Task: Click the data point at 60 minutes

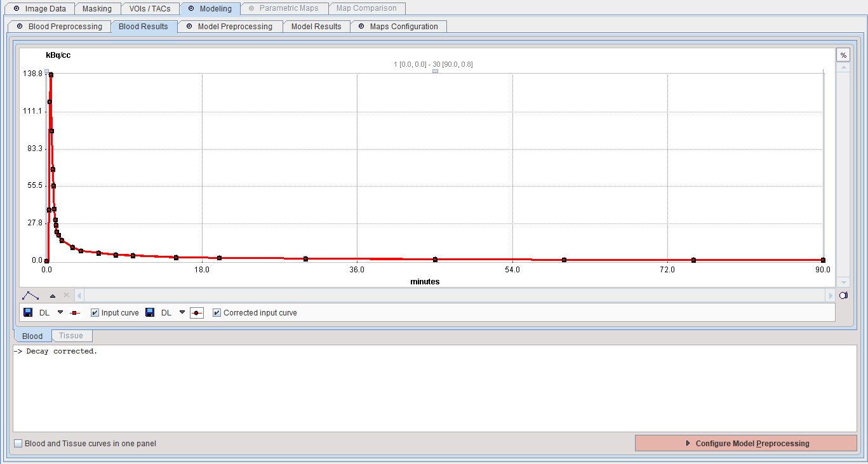Action: (564, 260)
